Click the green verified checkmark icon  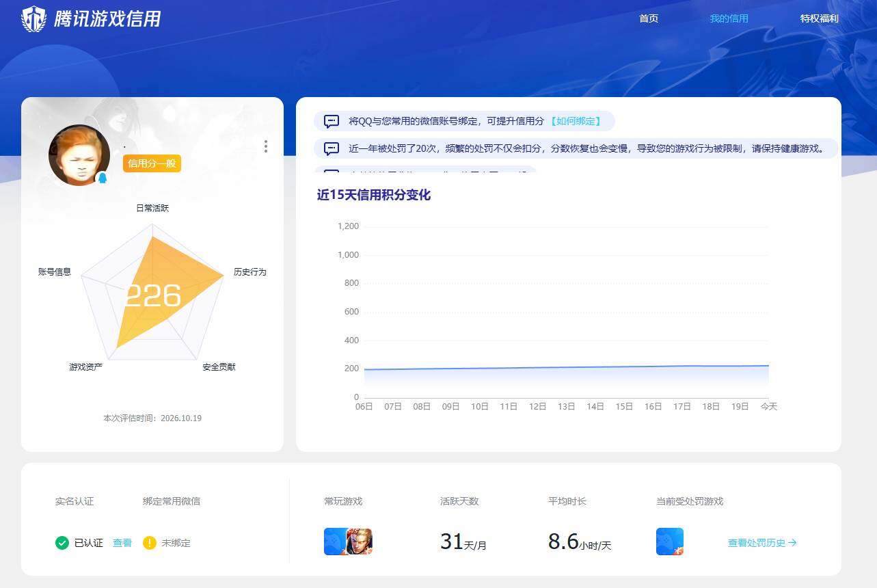tap(62, 543)
